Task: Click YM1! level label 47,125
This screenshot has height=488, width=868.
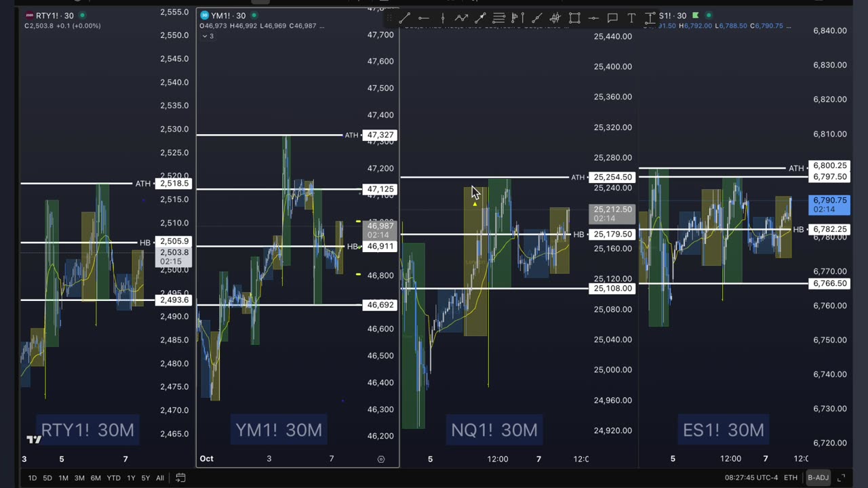Action: 380,189
